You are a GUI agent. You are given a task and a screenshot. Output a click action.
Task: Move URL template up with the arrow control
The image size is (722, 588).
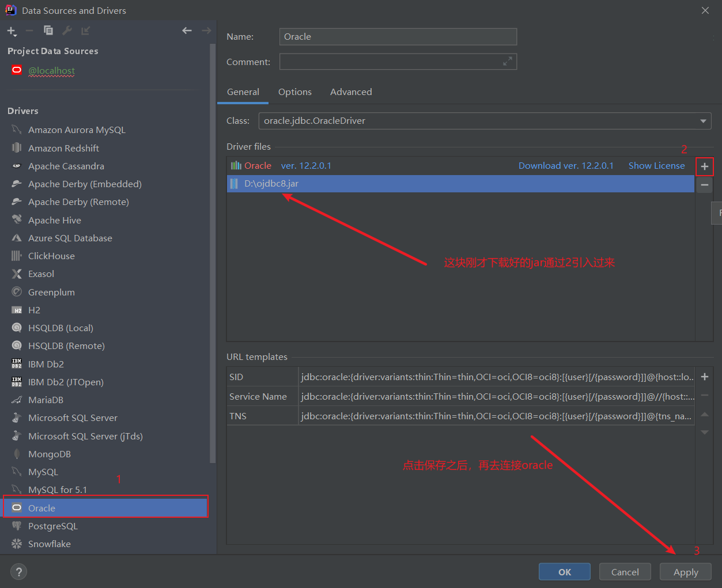coord(704,414)
